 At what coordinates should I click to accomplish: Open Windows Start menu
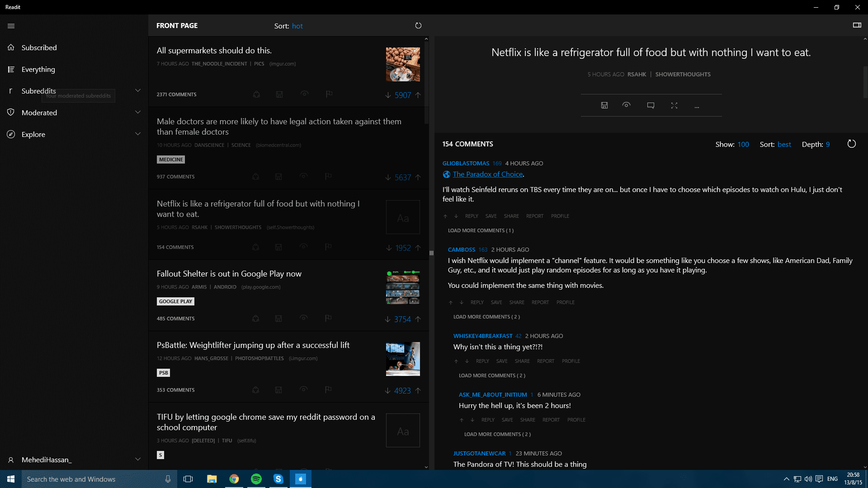(11, 479)
